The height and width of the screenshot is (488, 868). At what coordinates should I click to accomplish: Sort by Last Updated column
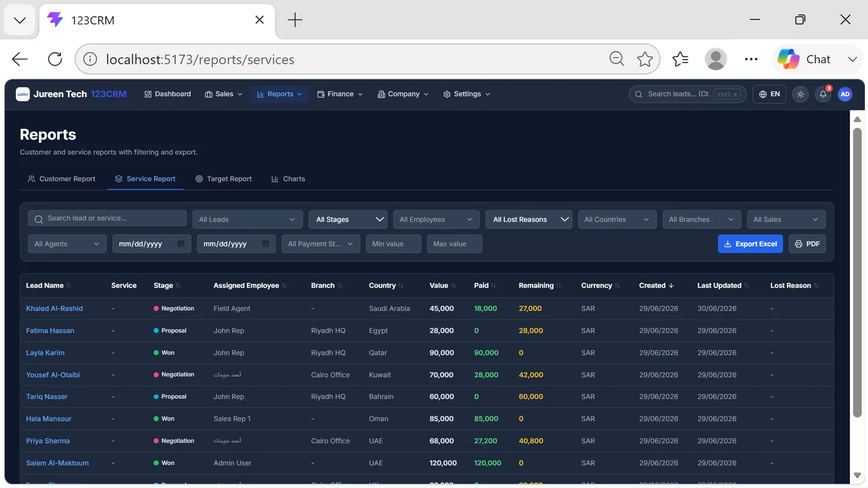[723, 286]
